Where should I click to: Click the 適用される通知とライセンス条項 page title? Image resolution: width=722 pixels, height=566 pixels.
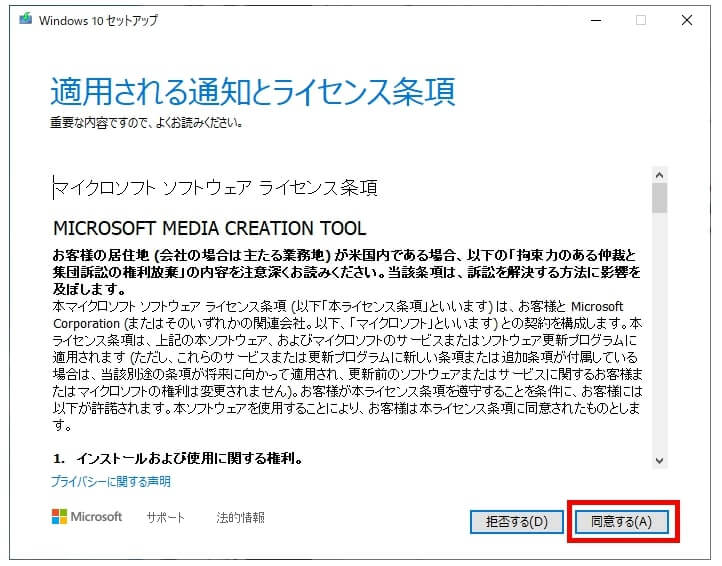(x=253, y=91)
